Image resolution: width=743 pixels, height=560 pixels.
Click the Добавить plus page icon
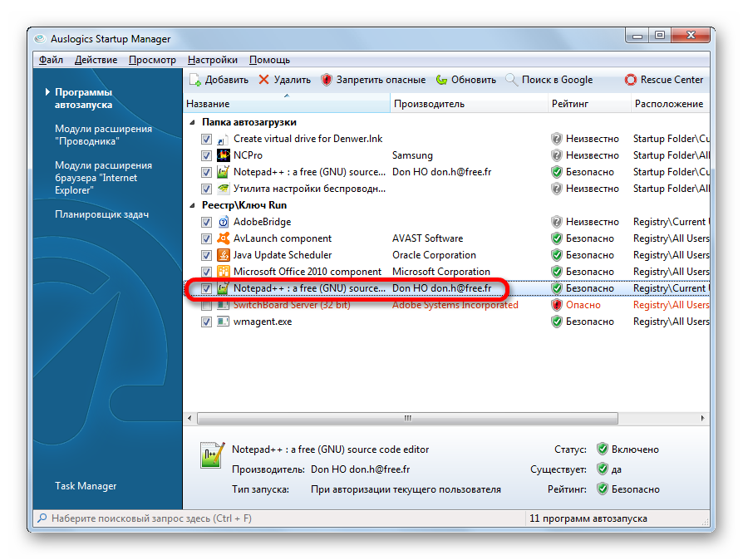[x=195, y=80]
